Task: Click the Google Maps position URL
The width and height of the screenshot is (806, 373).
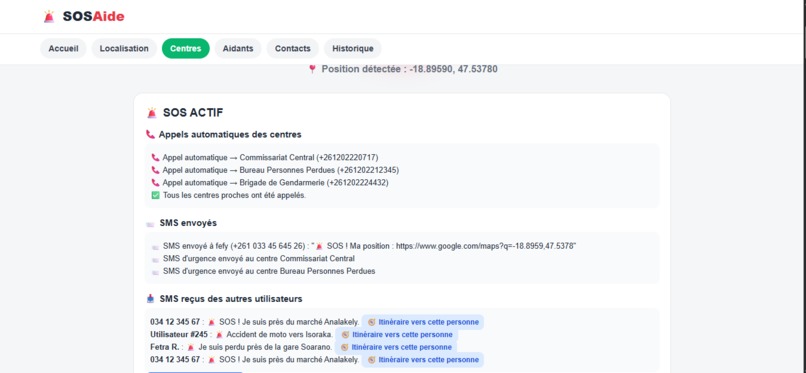Action: pos(486,247)
